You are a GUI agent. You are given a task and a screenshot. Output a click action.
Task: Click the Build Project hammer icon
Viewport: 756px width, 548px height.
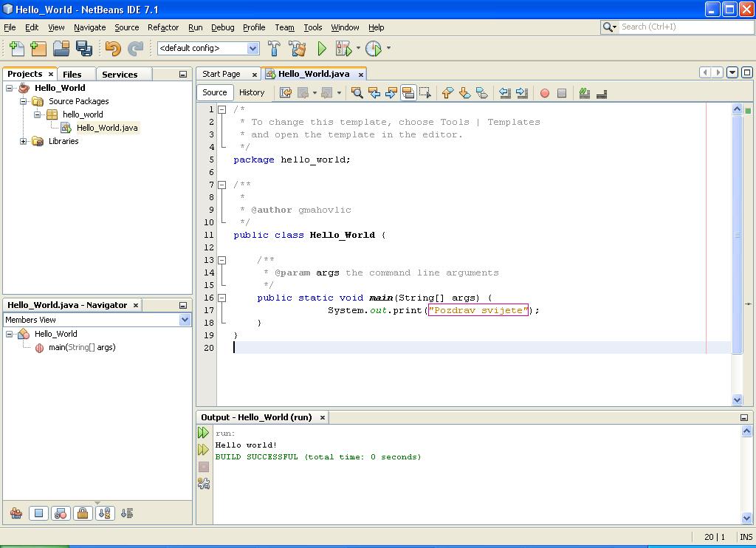274,49
